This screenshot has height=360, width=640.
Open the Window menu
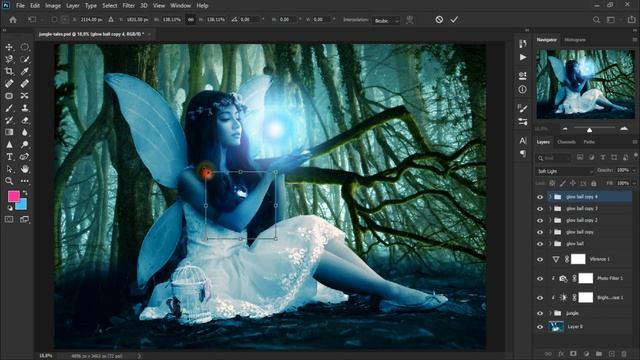click(180, 6)
